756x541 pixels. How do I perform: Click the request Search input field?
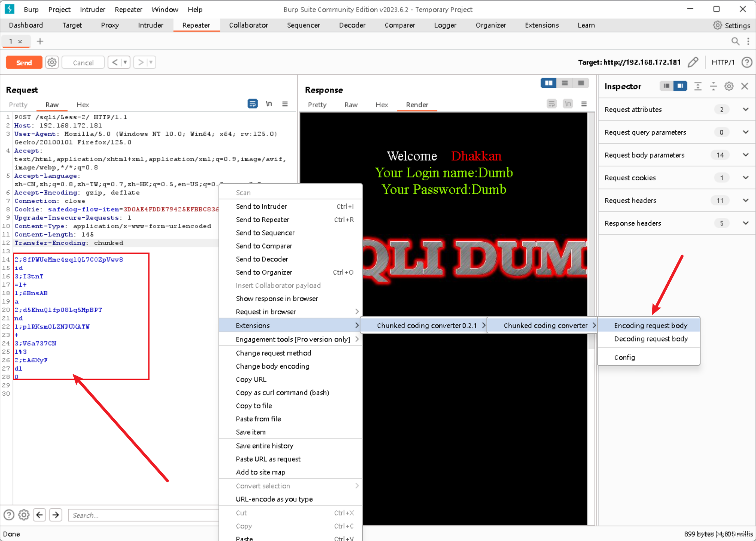[x=144, y=515]
